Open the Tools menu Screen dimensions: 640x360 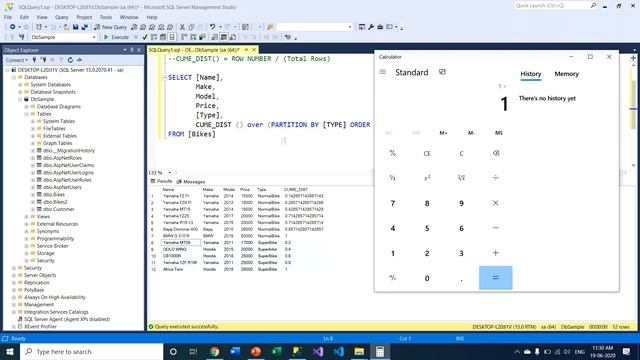(x=106, y=17)
